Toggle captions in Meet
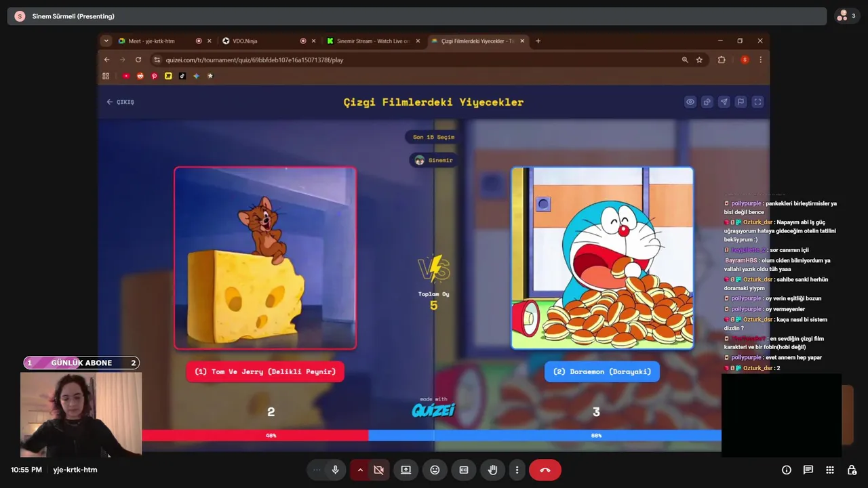The width and height of the screenshot is (868, 488). tap(464, 470)
